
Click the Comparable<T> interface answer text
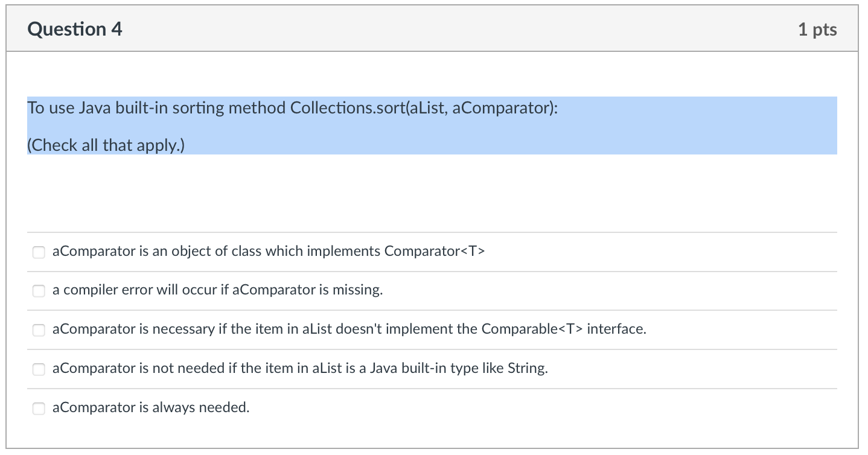[349, 329]
